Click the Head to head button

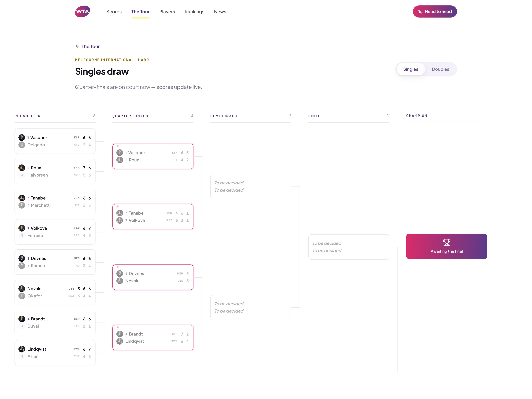coord(435,11)
